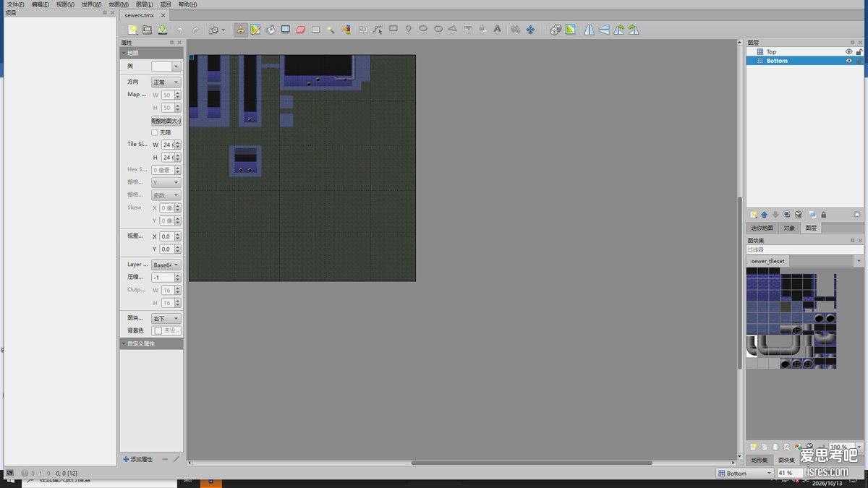Collapse the 自定义属性 section
This screenshot has height=488, width=868.
click(123, 344)
